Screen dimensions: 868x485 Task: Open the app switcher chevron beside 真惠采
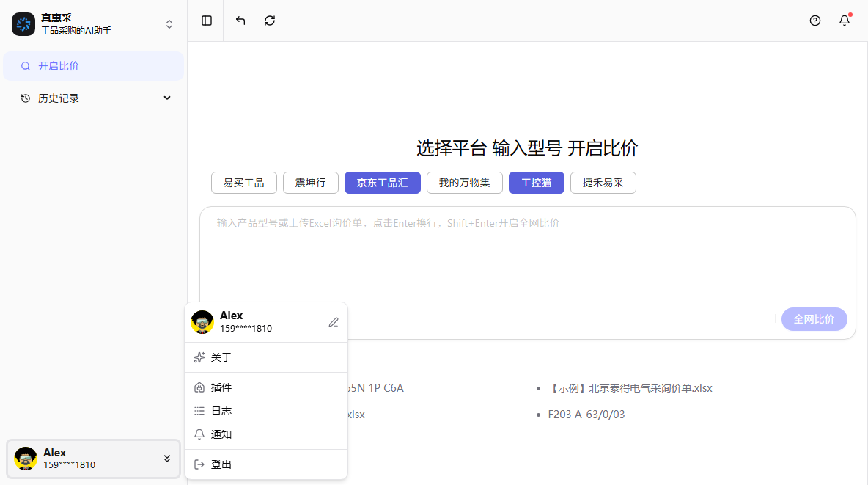pos(169,23)
